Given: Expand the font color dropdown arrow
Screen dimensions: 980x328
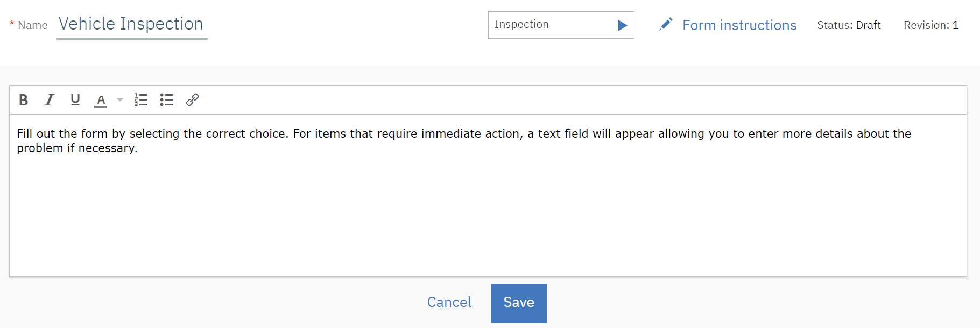Looking at the screenshot, I should tap(119, 99).
